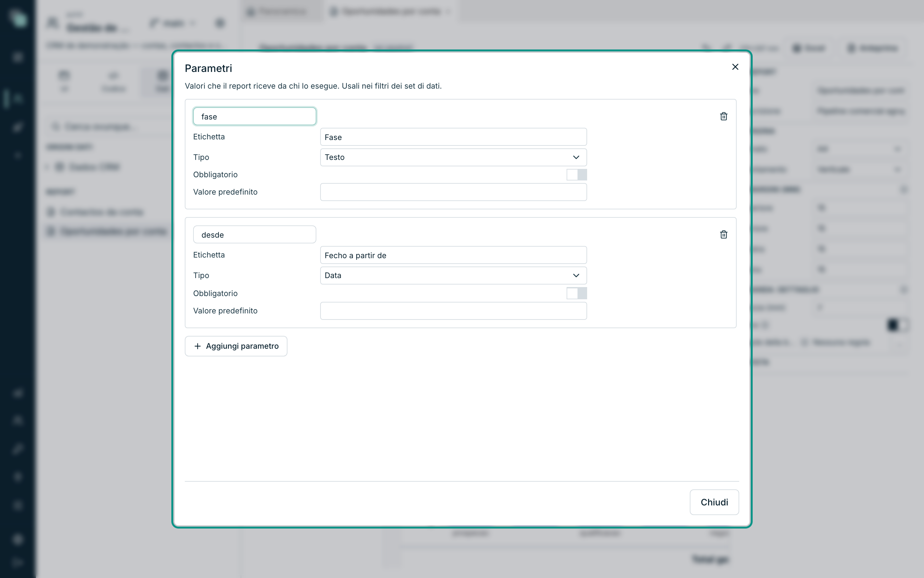Edit the parameter name field 'desde'

(255, 234)
